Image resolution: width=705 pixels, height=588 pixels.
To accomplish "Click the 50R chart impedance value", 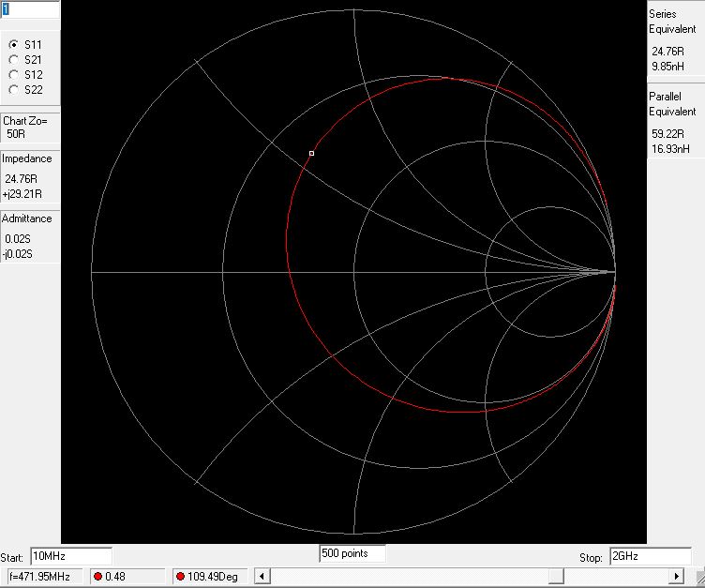I will (x=16, y=134).
